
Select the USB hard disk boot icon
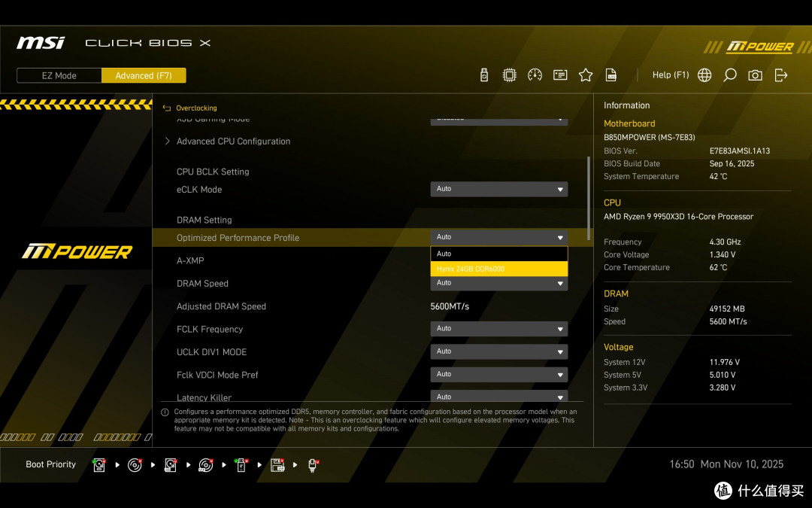coord(171,465)
